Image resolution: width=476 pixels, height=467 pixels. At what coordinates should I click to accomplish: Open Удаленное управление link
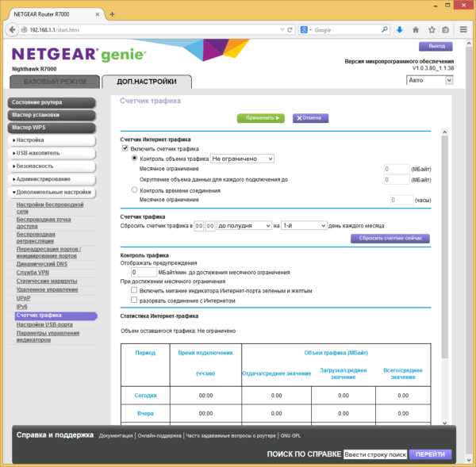(47, 289)
